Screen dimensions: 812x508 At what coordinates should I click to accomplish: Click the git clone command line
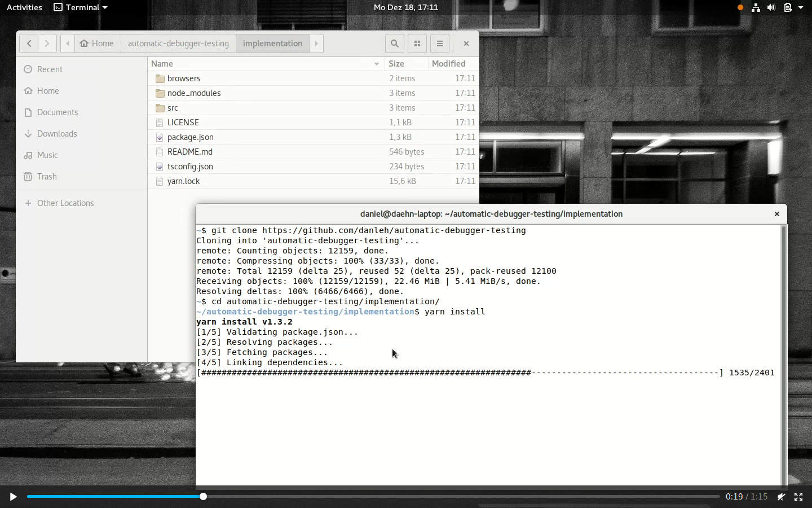pos(361,230)
